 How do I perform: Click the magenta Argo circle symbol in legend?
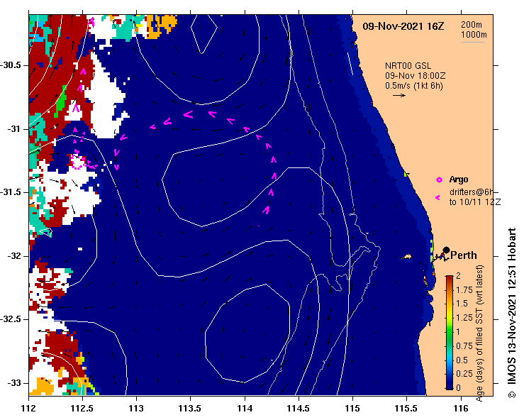click(439, 180)
